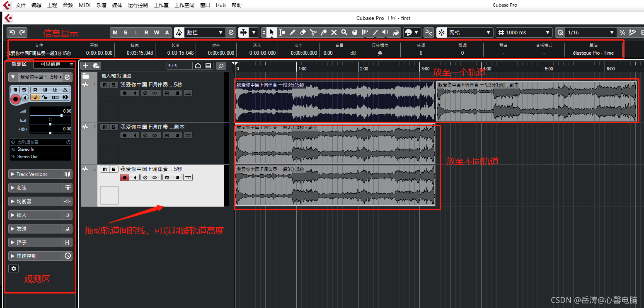Screen dimensions: 644x308
Task: Select the Draw pencil tool
Action: (292, 32)
